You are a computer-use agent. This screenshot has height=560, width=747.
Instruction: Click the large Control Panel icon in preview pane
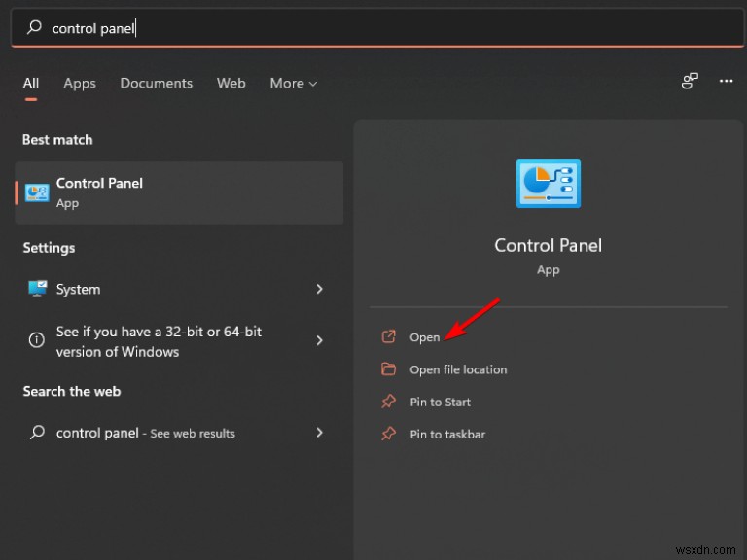pos(549,184)
